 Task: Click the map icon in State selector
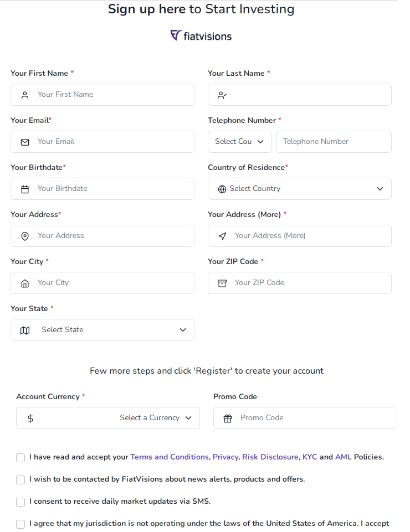(25, 330)
